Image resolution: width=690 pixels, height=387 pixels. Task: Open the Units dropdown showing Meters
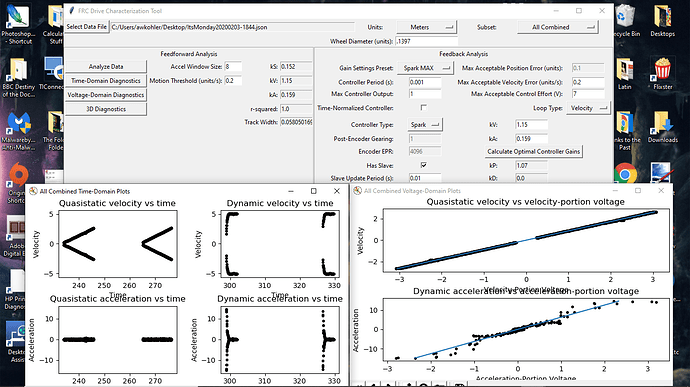click(x=426, y=27)
